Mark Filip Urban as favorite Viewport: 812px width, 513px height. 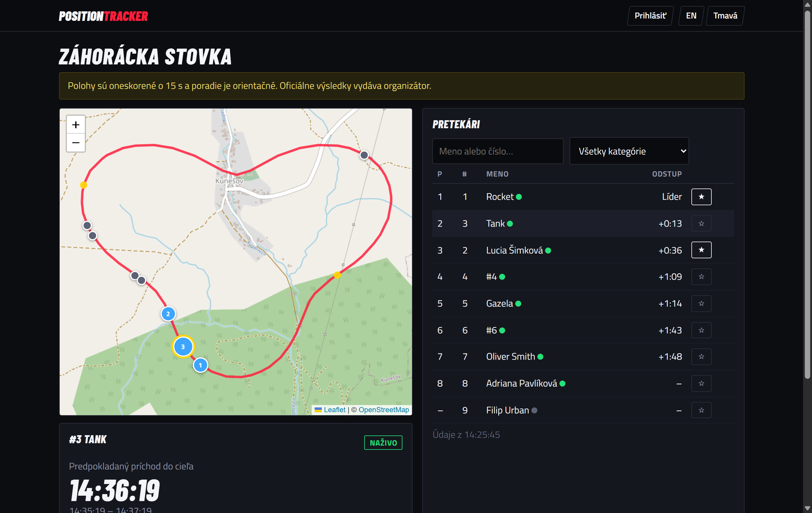click(x=701, y=410)
